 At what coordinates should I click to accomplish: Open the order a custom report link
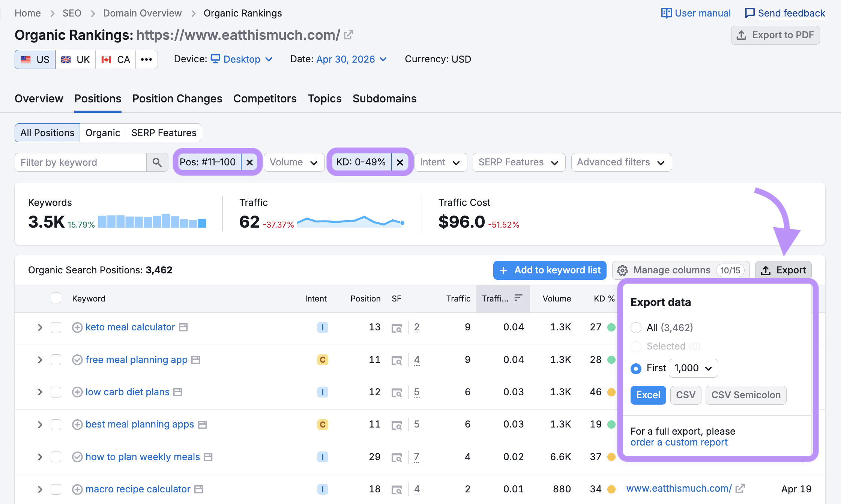[x=679, y=442]
